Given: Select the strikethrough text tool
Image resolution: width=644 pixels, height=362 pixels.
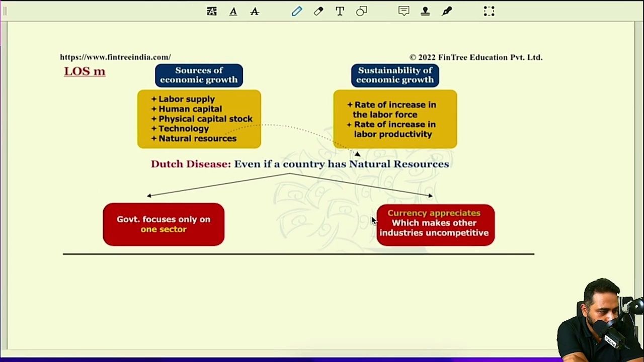Looking at the screenshot, I should [255, 11].
